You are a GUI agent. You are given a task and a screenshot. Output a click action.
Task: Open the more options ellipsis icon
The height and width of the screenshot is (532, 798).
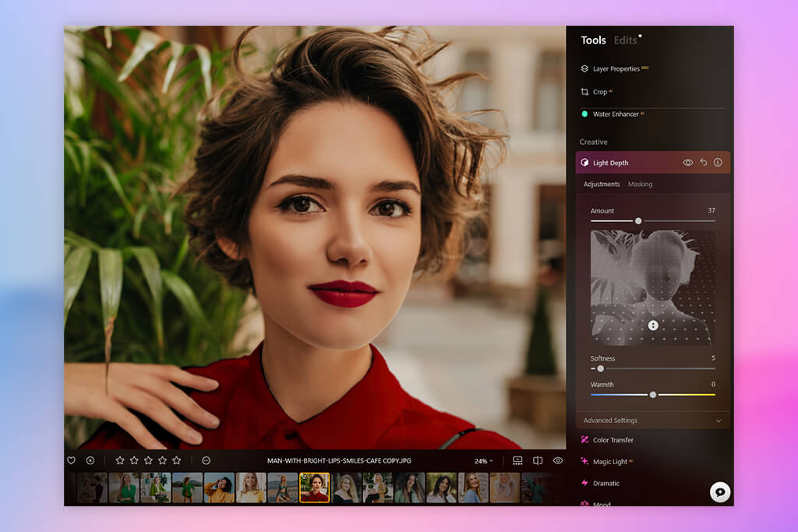[x=206, y=460]
